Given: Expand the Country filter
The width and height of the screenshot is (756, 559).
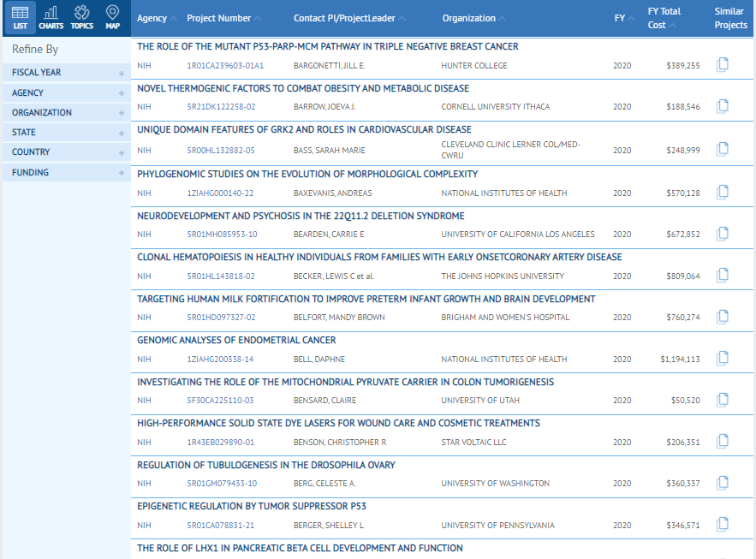Looking at the screenshot, I should (67, 152).
